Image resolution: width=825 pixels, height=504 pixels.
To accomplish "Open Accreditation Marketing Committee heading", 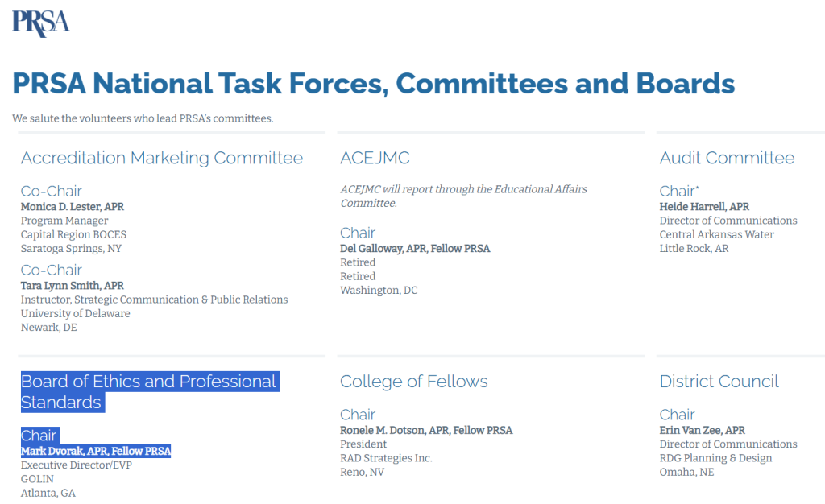I will click(162, 158).
